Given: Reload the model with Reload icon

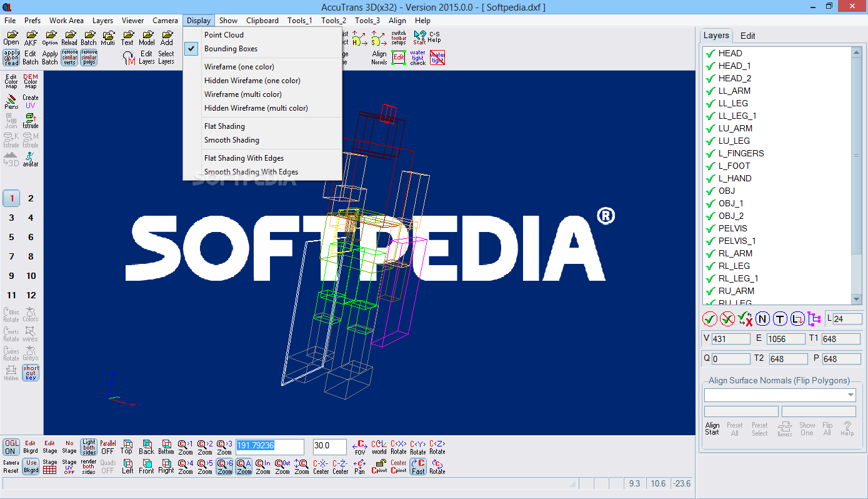Looking at the screenshot, I should [x=69, y=38].
